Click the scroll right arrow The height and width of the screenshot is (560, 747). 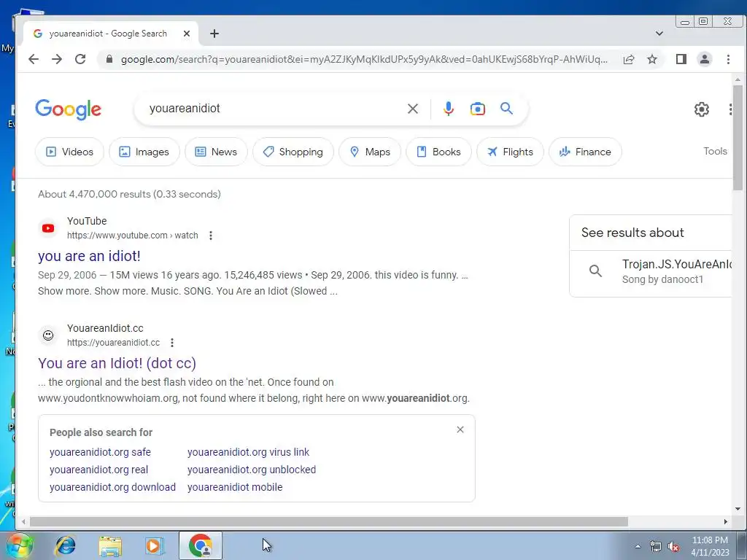726,522
